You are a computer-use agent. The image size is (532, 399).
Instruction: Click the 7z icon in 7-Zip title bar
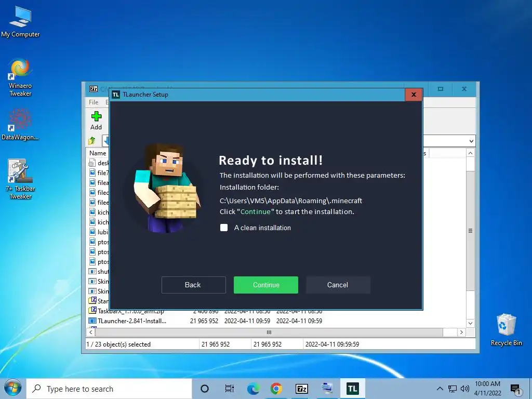click(94, 89)
